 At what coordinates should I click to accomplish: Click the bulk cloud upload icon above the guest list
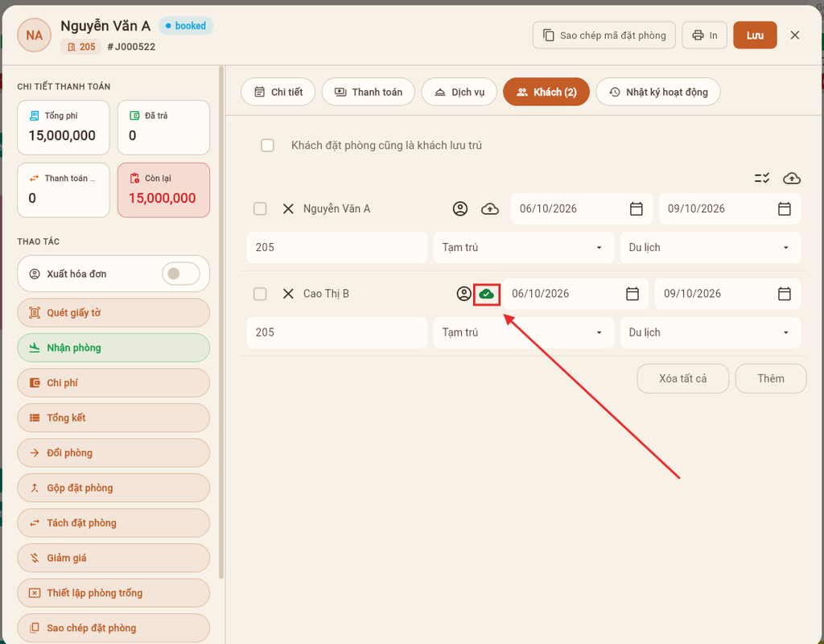pos(792,178)
